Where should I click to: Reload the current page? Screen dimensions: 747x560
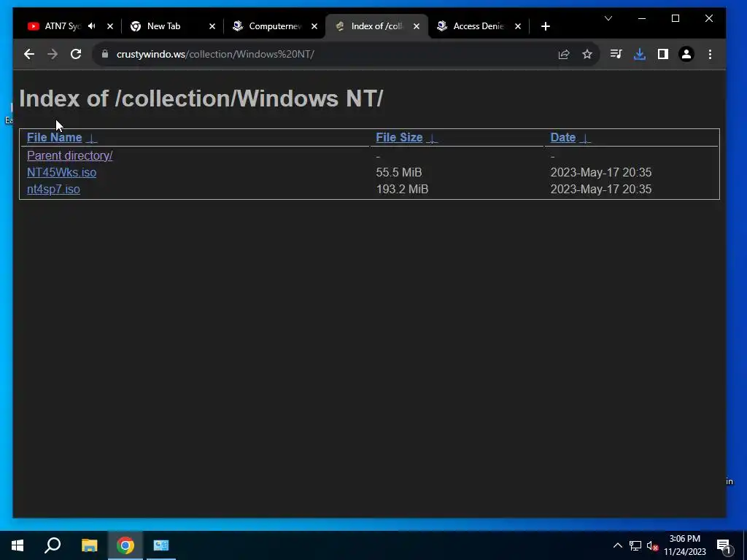click(76, 54)
